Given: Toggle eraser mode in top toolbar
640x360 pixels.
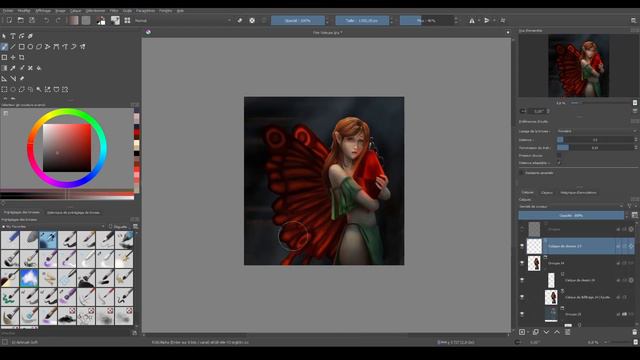Looking at the screenshot, I should 240,20.
